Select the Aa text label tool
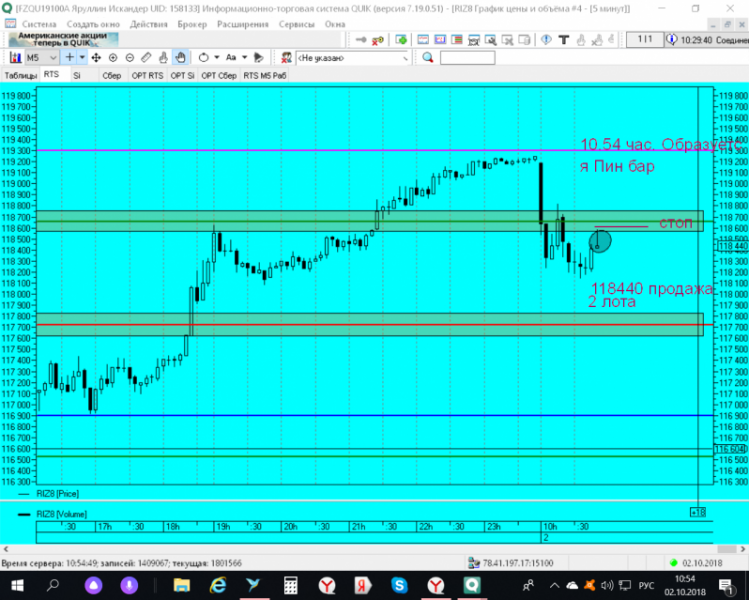 (x=231, y=58)
